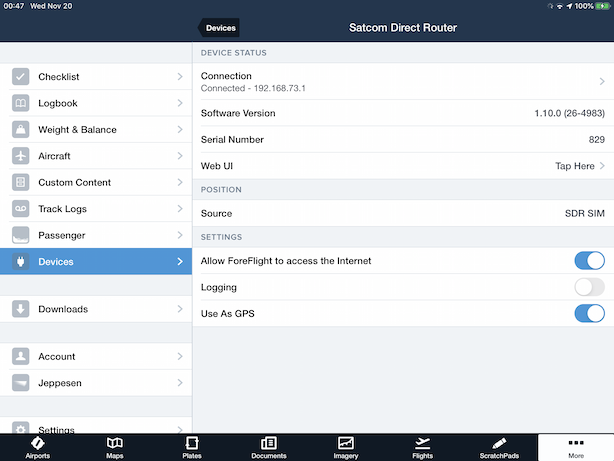Tap the chevron on Downloads row
The height and width of the screenshot is (461, 614).
coord(180,309)
